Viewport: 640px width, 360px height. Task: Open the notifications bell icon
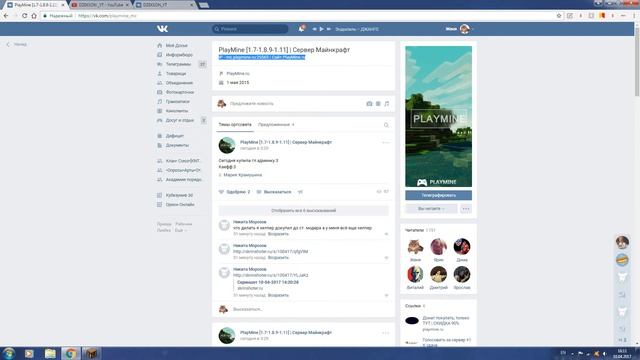tap(301, 29)
